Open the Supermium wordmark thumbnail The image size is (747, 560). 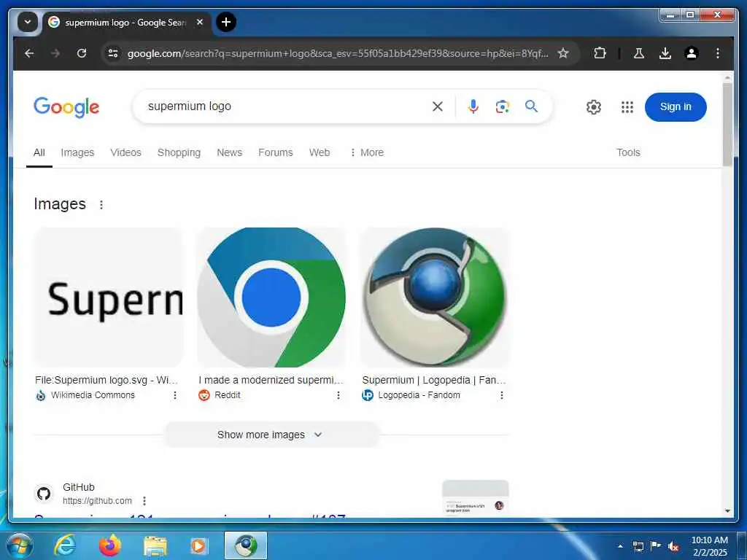point(109,297)
